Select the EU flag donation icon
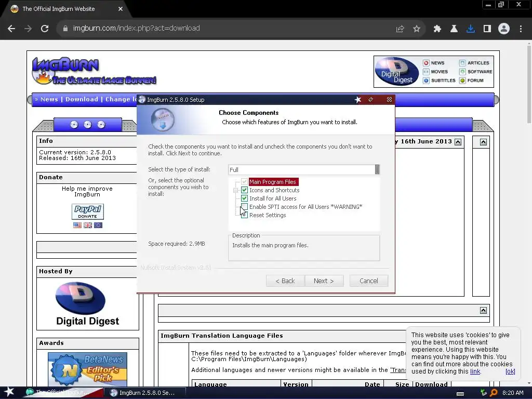532x399 pixels. [x=98, y=225]
